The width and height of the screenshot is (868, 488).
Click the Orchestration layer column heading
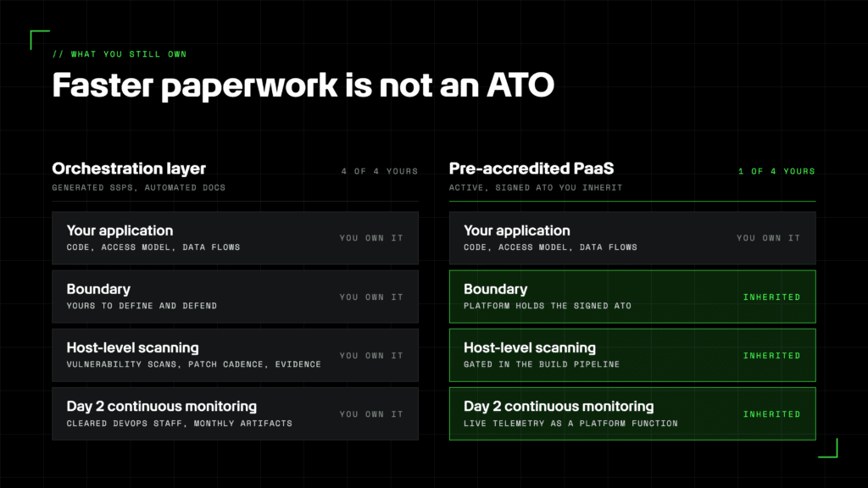[129, 169]
